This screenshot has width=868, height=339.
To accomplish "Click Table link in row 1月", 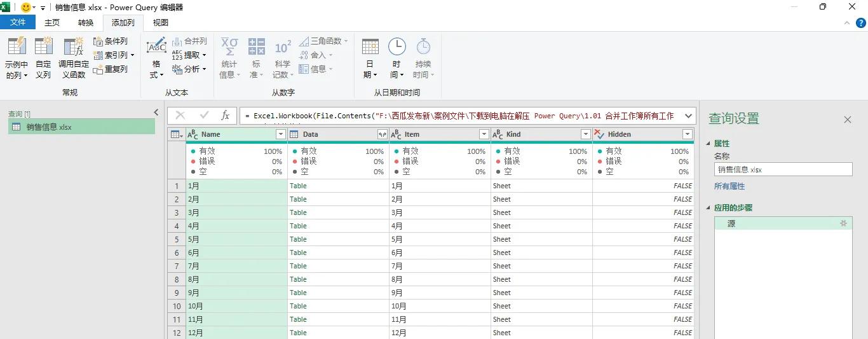I will click(298, 186).
